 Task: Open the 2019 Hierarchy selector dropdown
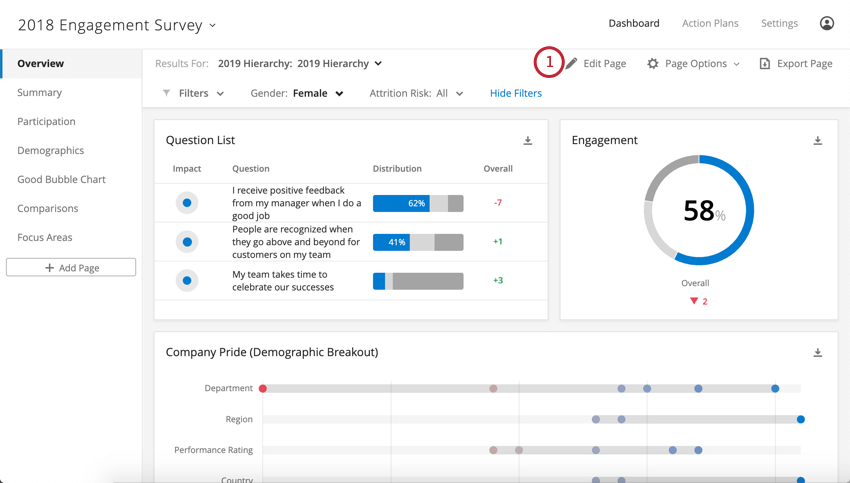(378, 63)
